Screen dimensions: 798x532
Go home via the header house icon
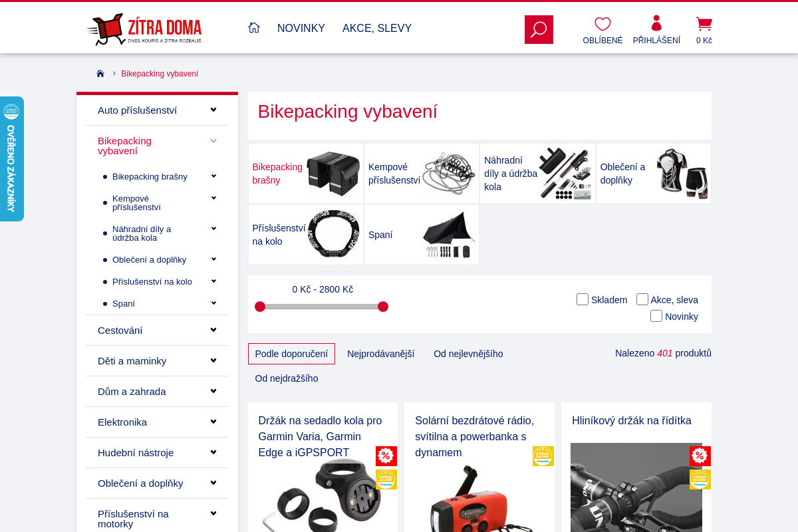click(x=254, y=27)
